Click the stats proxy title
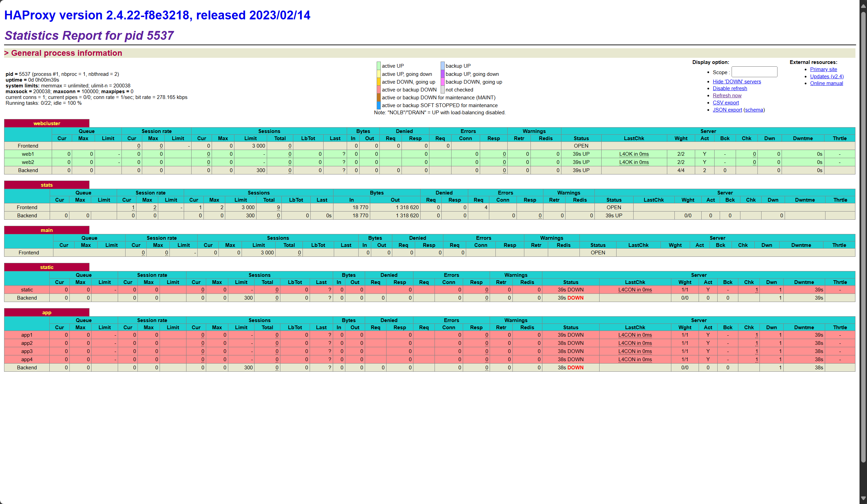Image resolution: width=867 pixels, height=504 pixels. pyautogui.click(x=47, y=185)
